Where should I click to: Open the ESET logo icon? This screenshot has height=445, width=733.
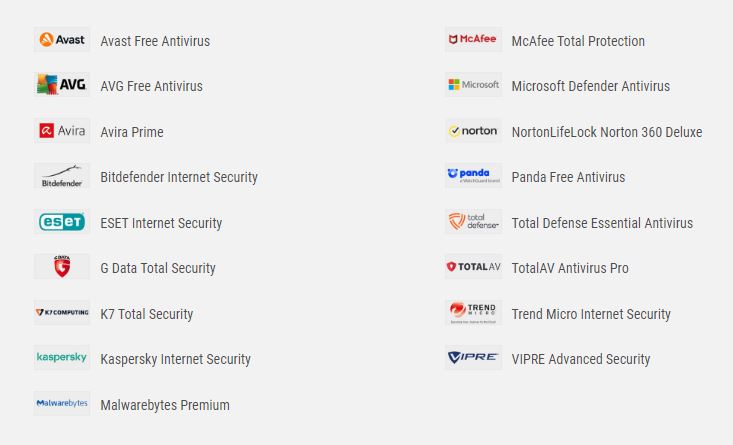[x=62, y=222]
